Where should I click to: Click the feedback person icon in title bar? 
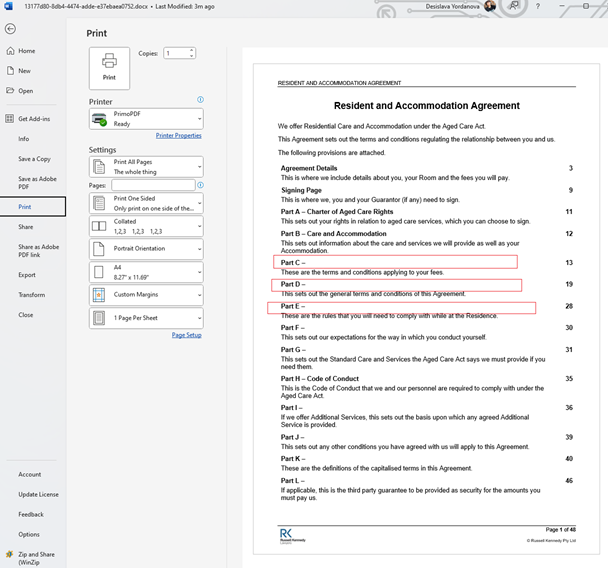[x=514, y=6]
